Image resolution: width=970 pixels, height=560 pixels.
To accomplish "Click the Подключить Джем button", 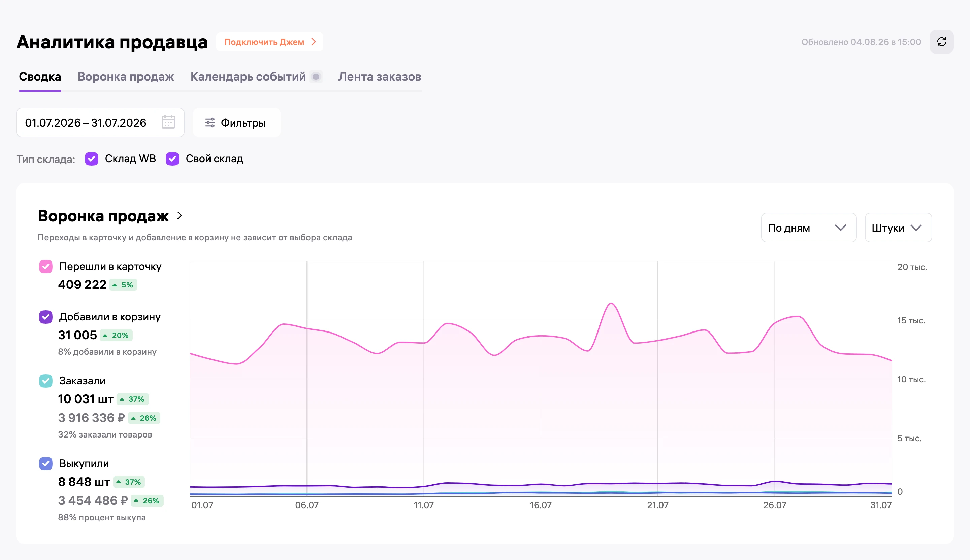I will tap(269, 42).
